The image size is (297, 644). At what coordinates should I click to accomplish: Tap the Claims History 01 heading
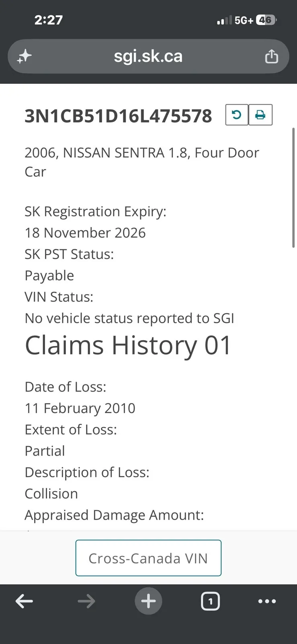[128, 345]
